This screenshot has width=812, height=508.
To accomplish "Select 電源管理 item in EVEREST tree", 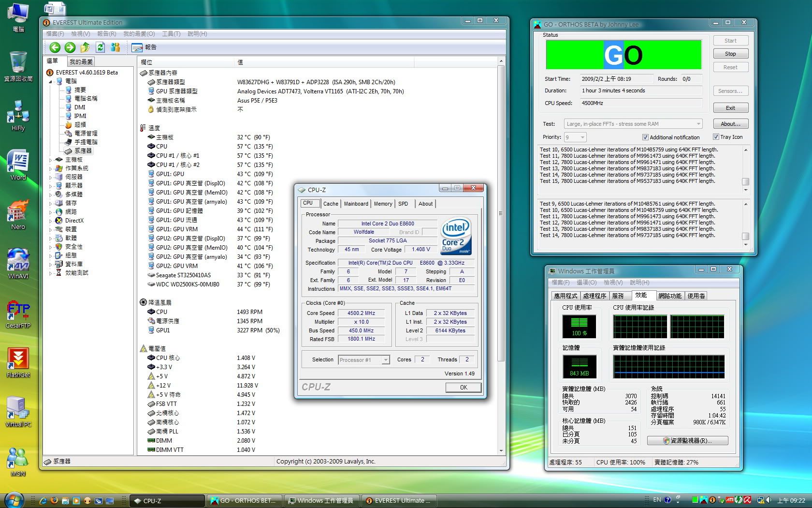I will pyautogui.click(x=86, y=134).
